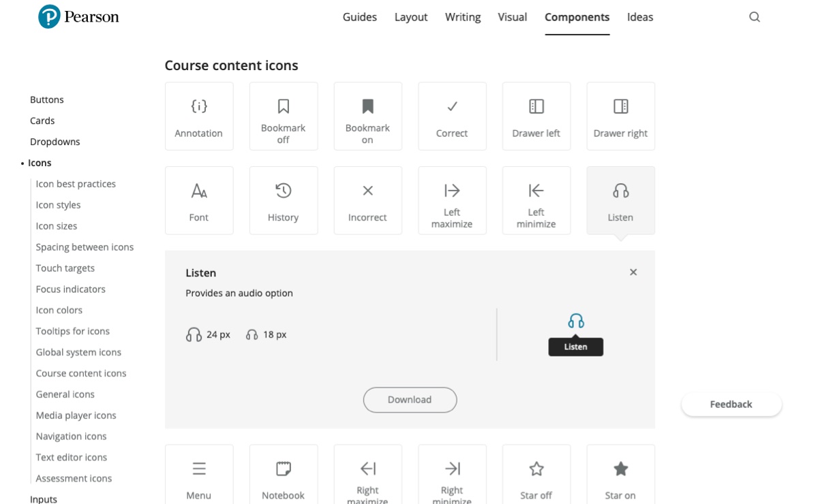Select the Bookmark off icon card
The image size is (818, 504).
tap(284, 116)
